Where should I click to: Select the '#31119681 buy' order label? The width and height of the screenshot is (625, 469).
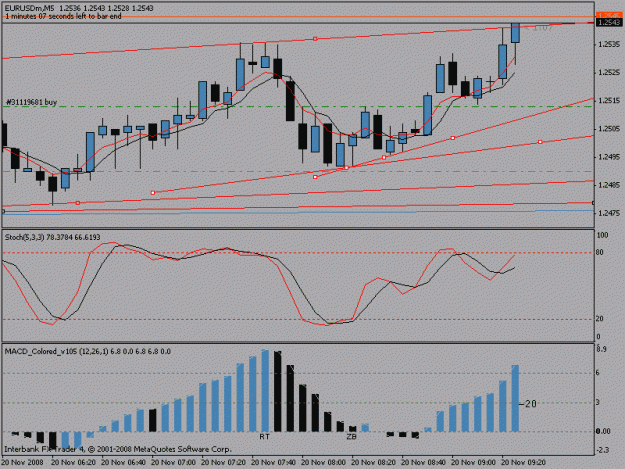pos(31,102)
